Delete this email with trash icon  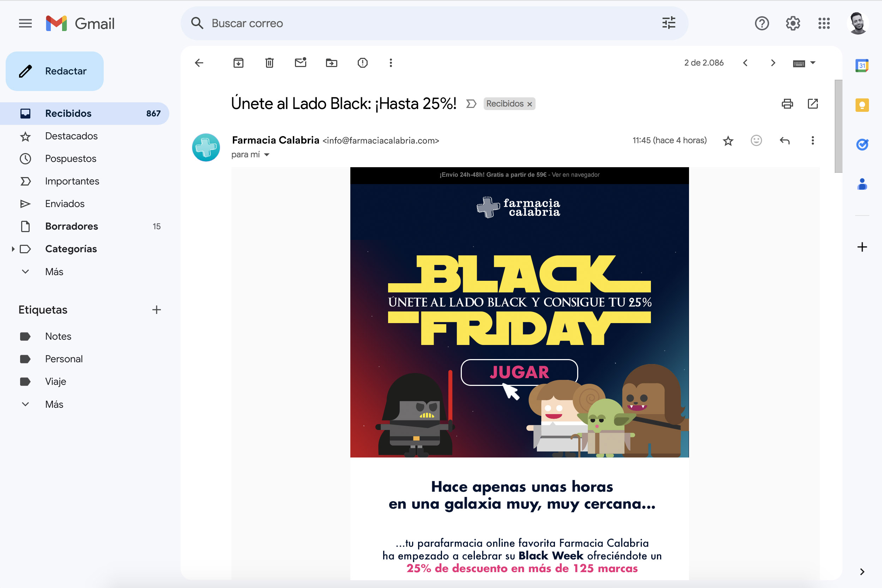pos(269,63)
